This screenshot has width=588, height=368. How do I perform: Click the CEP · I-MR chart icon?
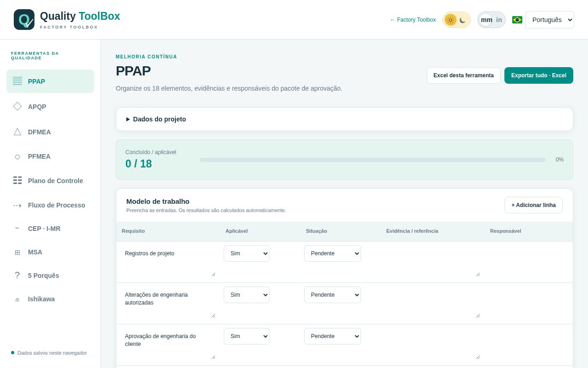tap(17, 228)
